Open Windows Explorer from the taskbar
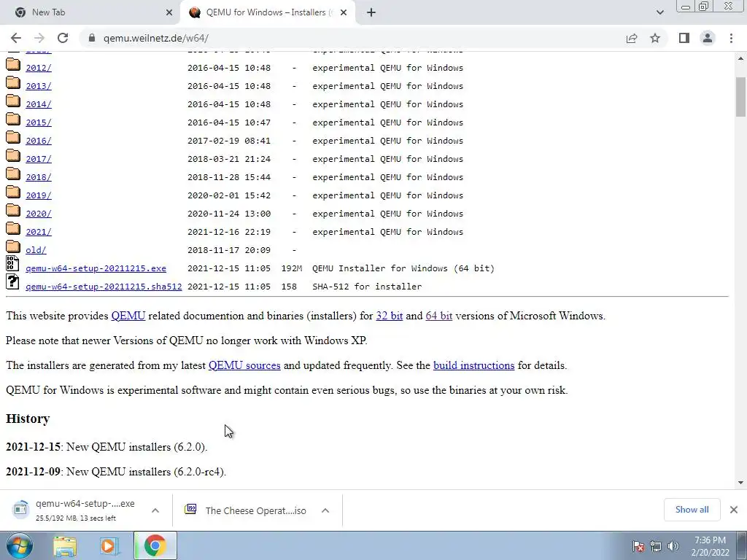747x560 pixels. pos(65,546)
